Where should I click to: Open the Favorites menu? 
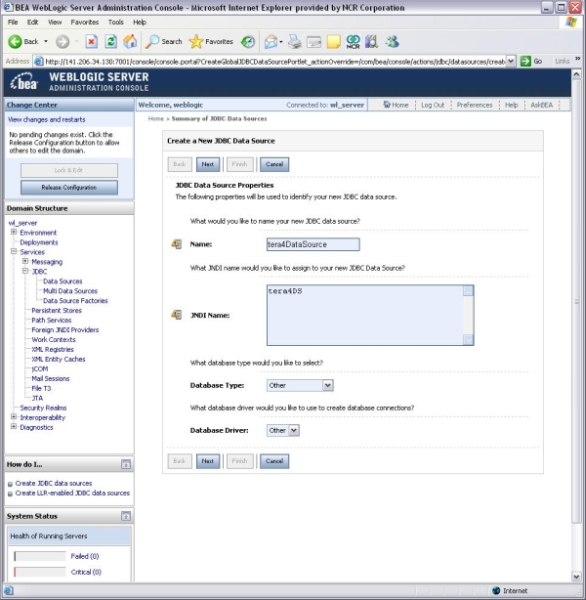point(85,22)
